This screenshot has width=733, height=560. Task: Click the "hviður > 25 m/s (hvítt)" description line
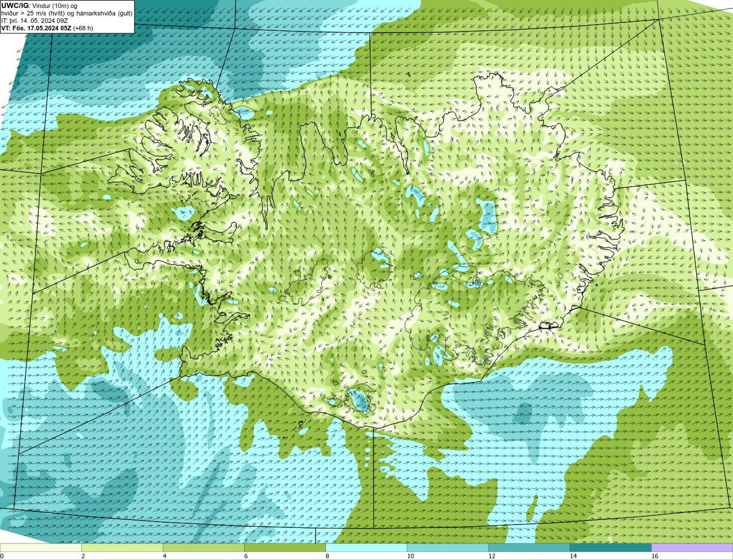pyautogui.click(x=66, y=13)
